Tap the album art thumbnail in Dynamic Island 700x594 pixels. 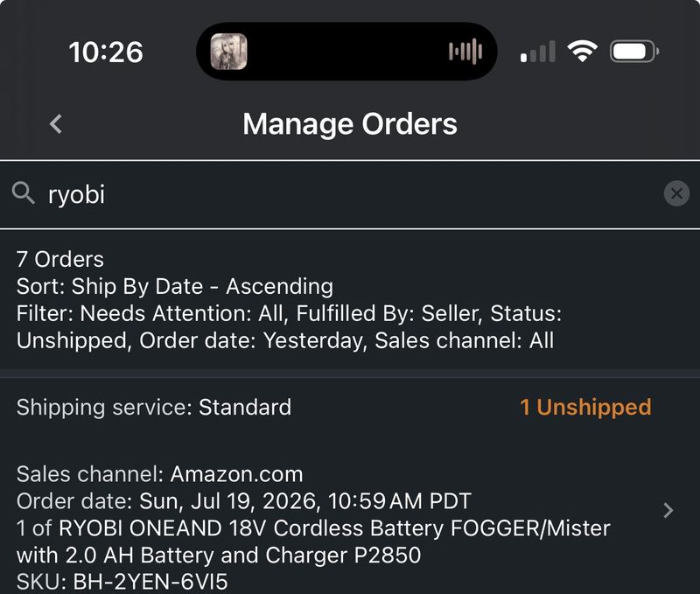point(228,52)
